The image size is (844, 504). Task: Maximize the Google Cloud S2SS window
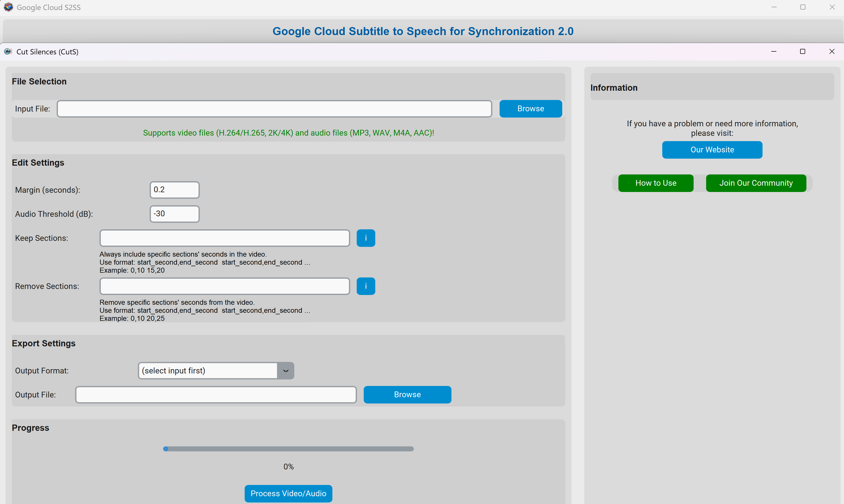[x=803, y=7]
